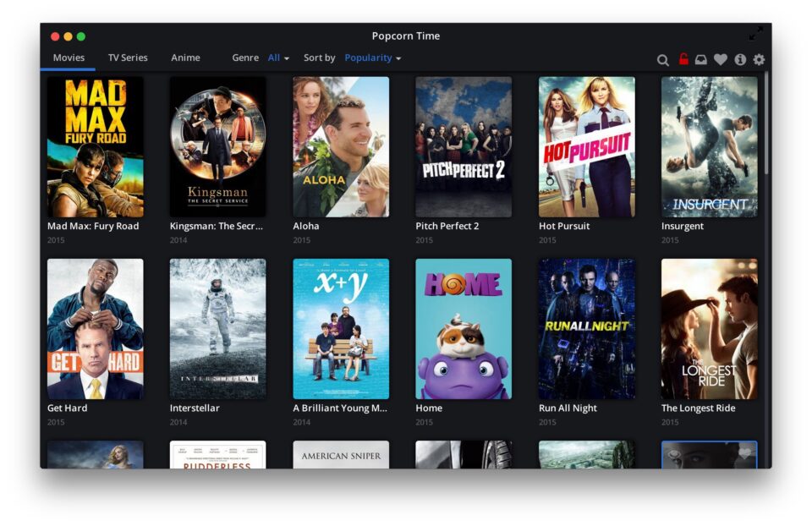812x526 pixels.
Task: Click 'The Longest Ride' title text
Action: click(698, 408)
